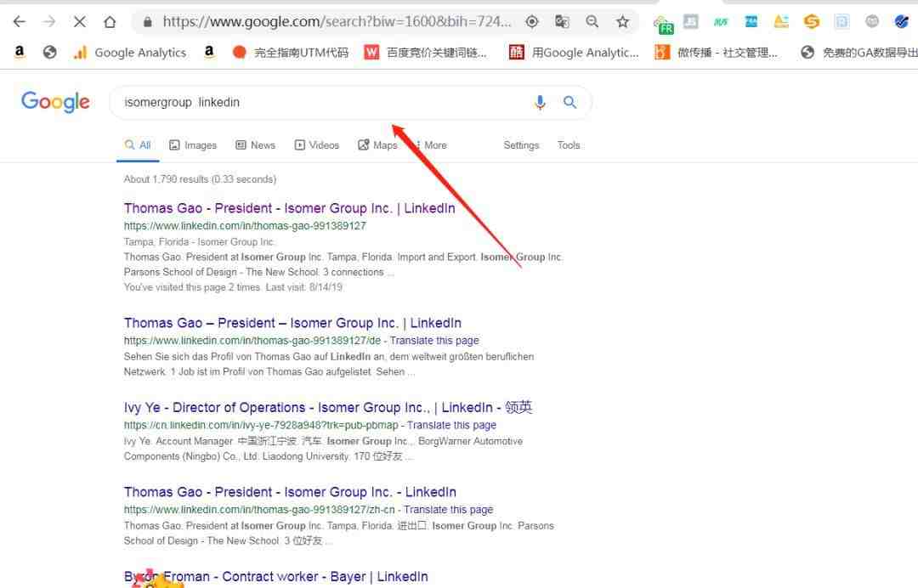Open the Thomas Gao result with zh-cn URL
Screen dimensions: 918x588
(x=290, y=492)
